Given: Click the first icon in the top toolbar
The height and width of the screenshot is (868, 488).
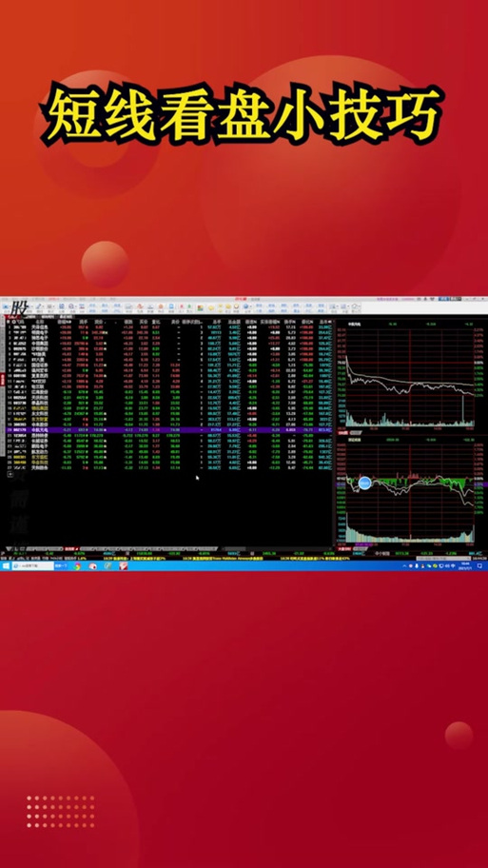Looking at the screenshot, I should (6, 307).
